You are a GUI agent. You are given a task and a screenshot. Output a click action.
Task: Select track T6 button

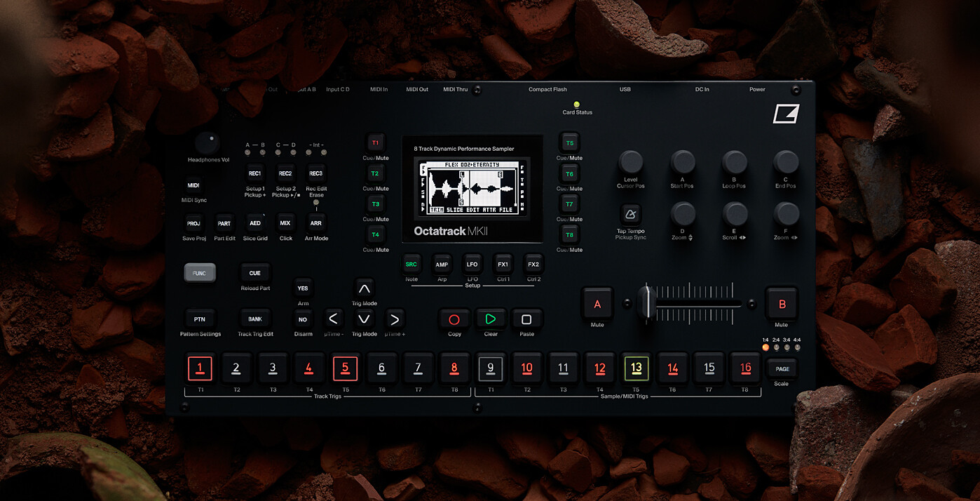pyautogui.click(x=569, y=174)
